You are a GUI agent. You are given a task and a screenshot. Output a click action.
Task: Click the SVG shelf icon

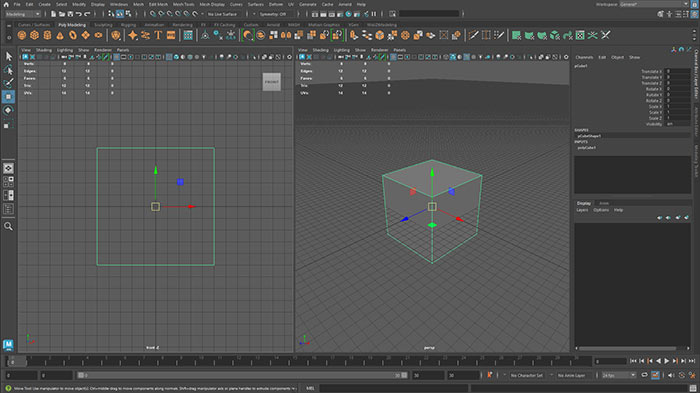coord(171,35)
